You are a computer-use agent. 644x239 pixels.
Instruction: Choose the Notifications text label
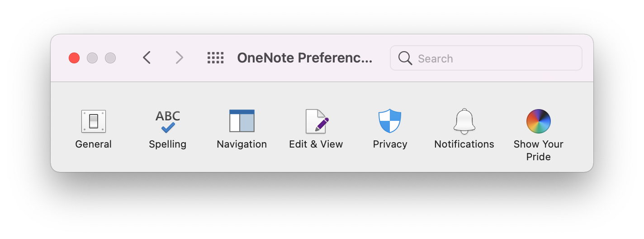pos(464,144)
